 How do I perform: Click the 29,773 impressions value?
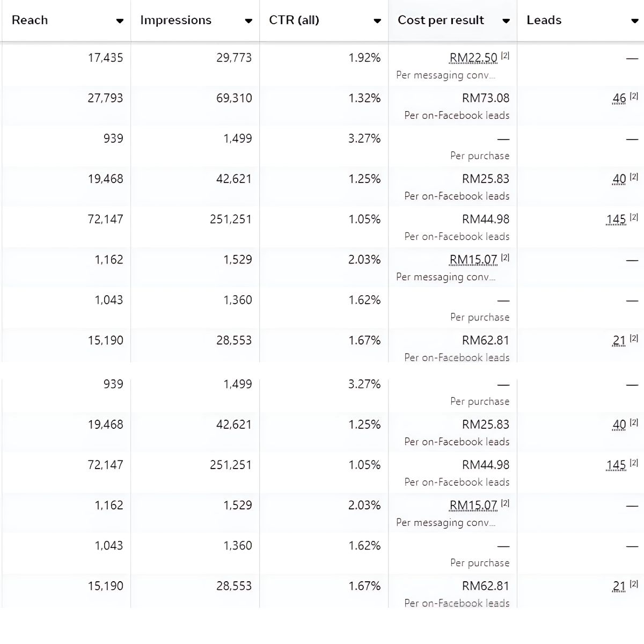(234, 58)
